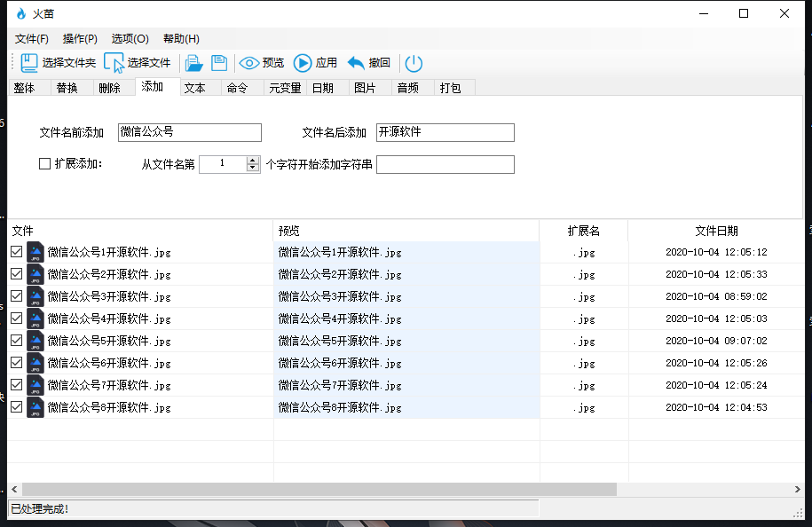812x527 pixels.
Task: Click the horizontal scrollbar right arrow
Action: tap(798, 489)
